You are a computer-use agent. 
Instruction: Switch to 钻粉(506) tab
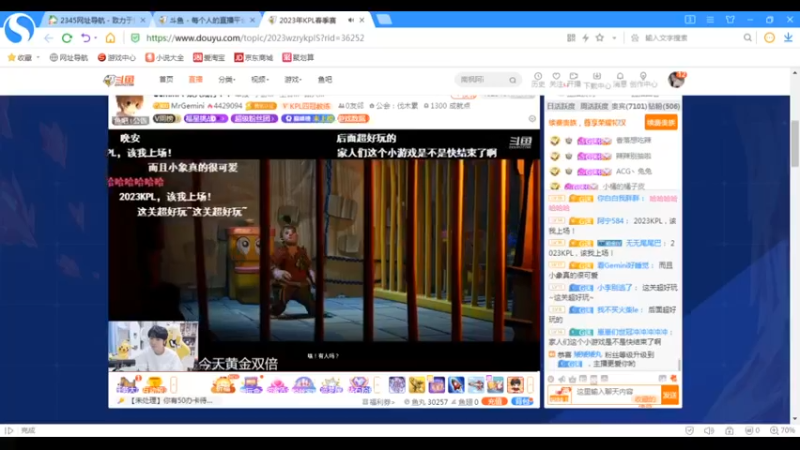[664, 106]
